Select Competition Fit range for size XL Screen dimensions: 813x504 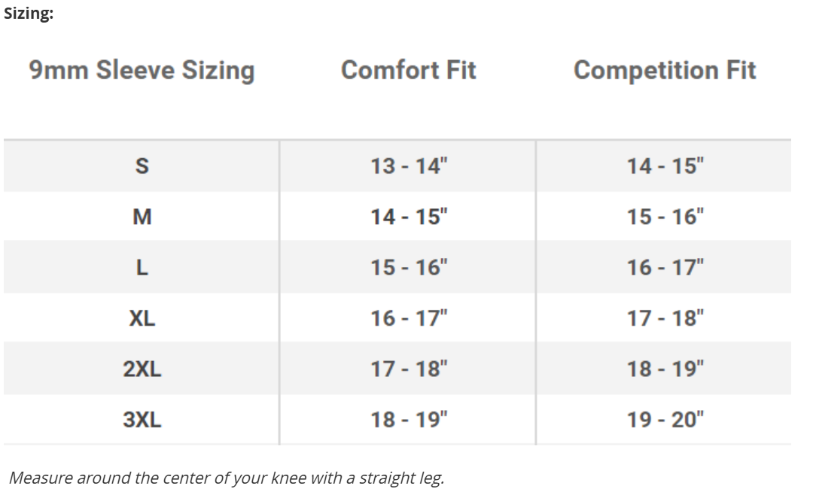click(664, 319)
